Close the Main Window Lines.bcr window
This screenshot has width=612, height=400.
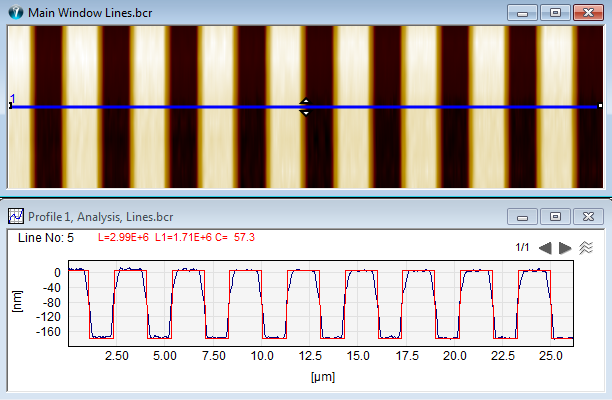pyautogui.click(x=589, y=13)
